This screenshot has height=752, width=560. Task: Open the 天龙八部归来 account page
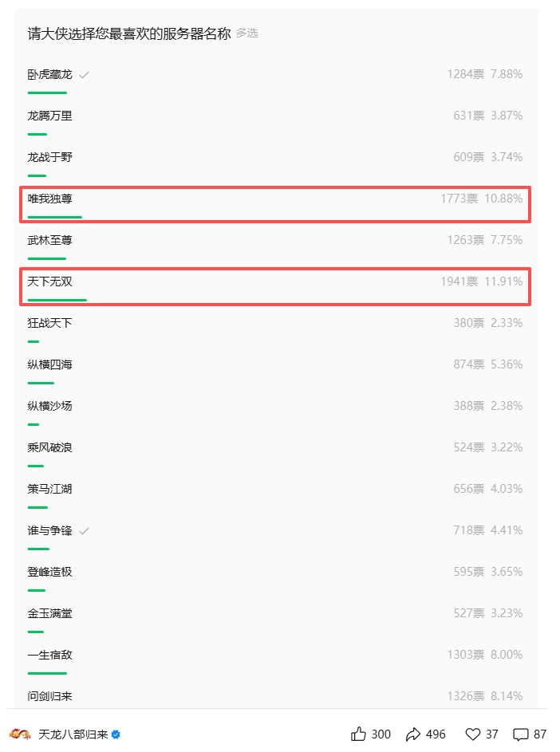(72, 735)
